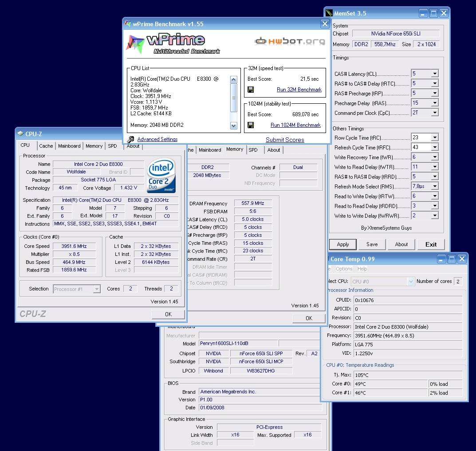Click the save icon for 32M score
The width and height of the screenshot is (476, 451).
click(251, 90)
